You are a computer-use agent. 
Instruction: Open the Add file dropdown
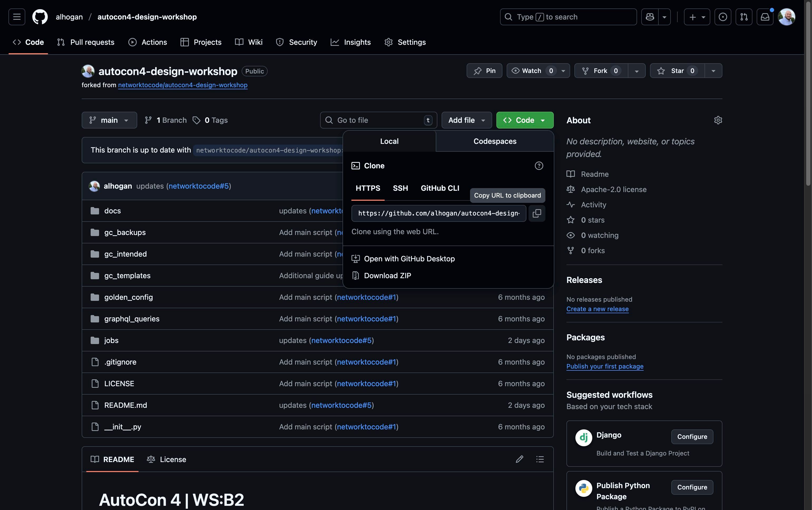point(466,120)
